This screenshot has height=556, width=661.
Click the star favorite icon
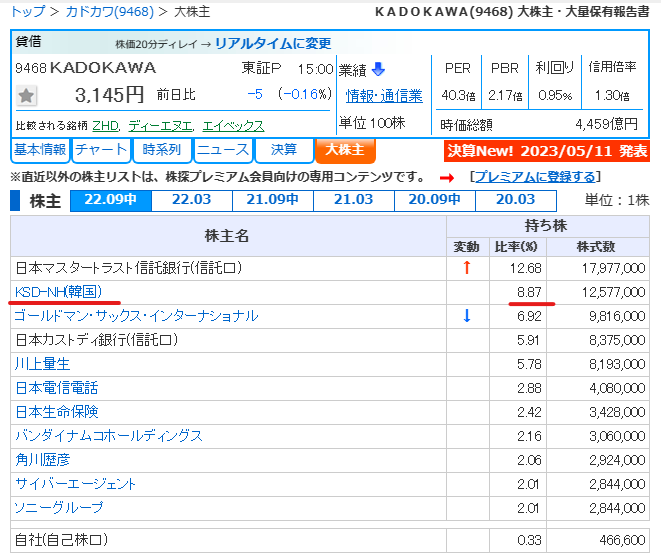coord(27,96)
